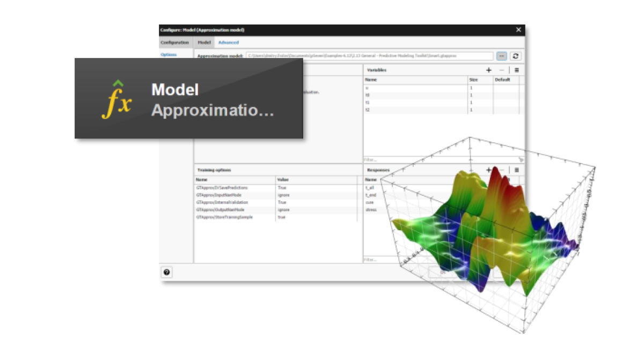Select the Model tab
The height and width of the screenshot is (337, 644).
pyautogui.click(x=204, y=42)
